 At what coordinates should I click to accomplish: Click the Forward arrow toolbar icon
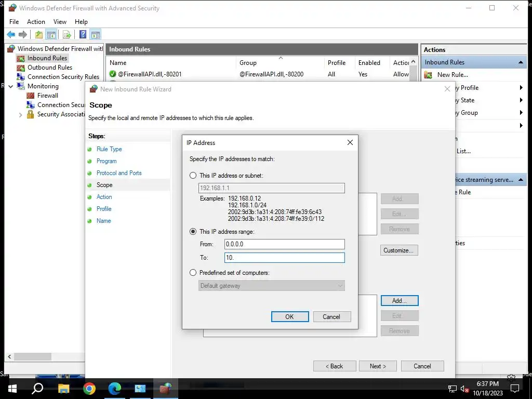[23, 34]
